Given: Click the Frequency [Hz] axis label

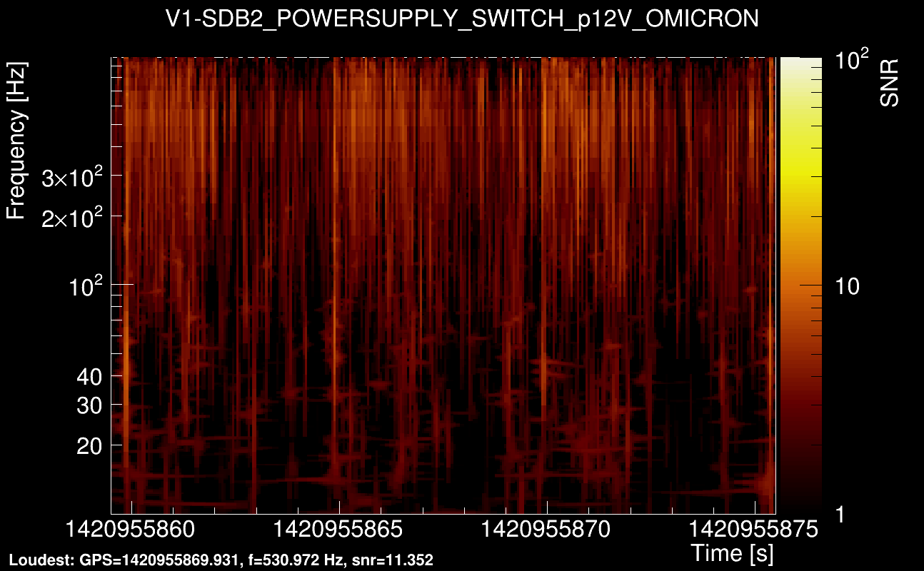Looking at the screenshot, I should [x=17, y=141].
